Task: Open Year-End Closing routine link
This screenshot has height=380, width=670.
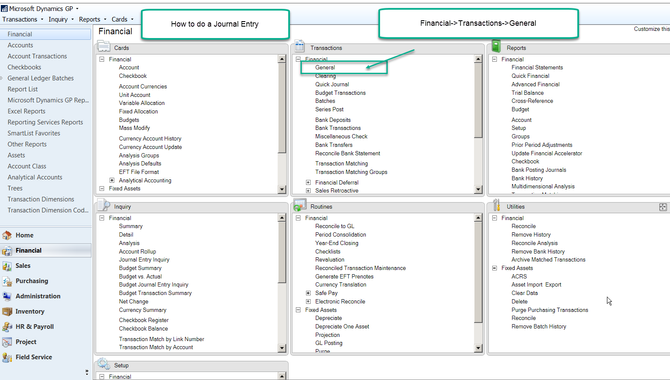Action: click(337, 243)
